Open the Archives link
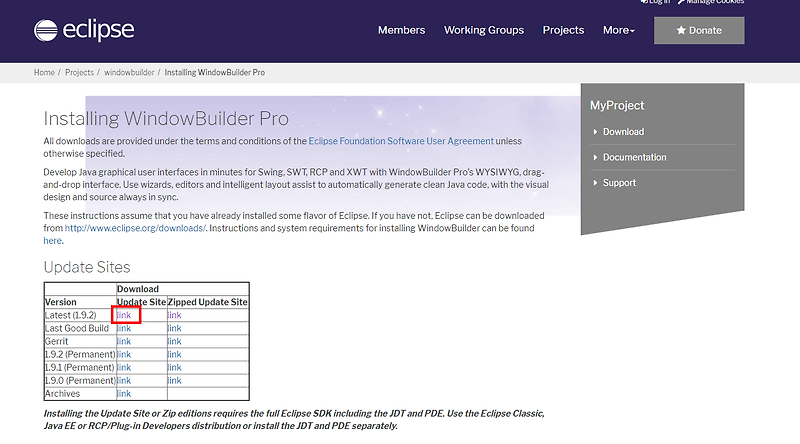The image size is (800, 444). pyautogui.click(x=124, y=394)
